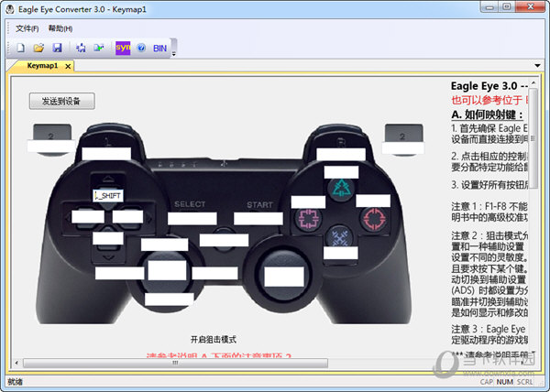Click the left L2 trigger image

click(x=52, y=133)
